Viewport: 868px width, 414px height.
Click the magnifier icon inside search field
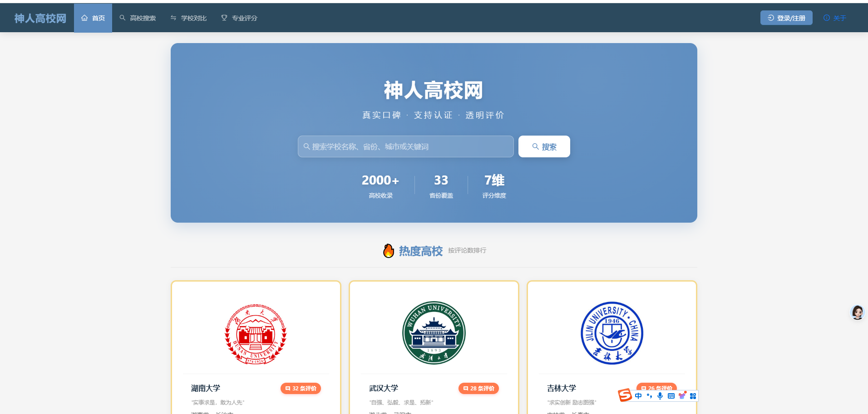point(307,146)
